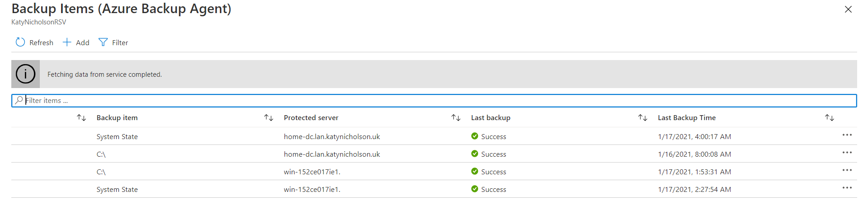Click the Last Backup Time column header

click(x=687, y=118)
